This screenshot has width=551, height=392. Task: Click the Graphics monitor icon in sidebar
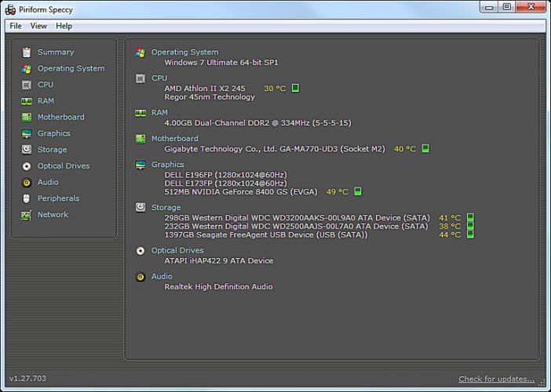[x=27, y=133]
